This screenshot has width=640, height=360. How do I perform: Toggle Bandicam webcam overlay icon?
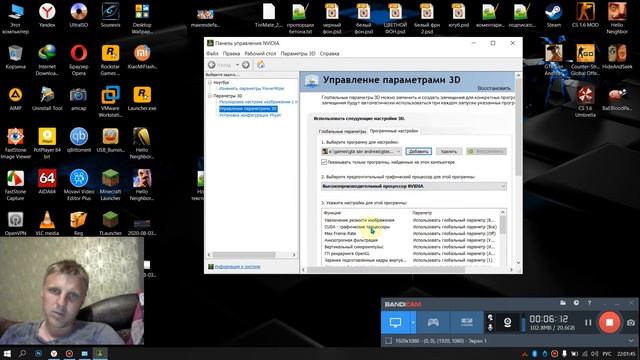click(x=507, y=322)
